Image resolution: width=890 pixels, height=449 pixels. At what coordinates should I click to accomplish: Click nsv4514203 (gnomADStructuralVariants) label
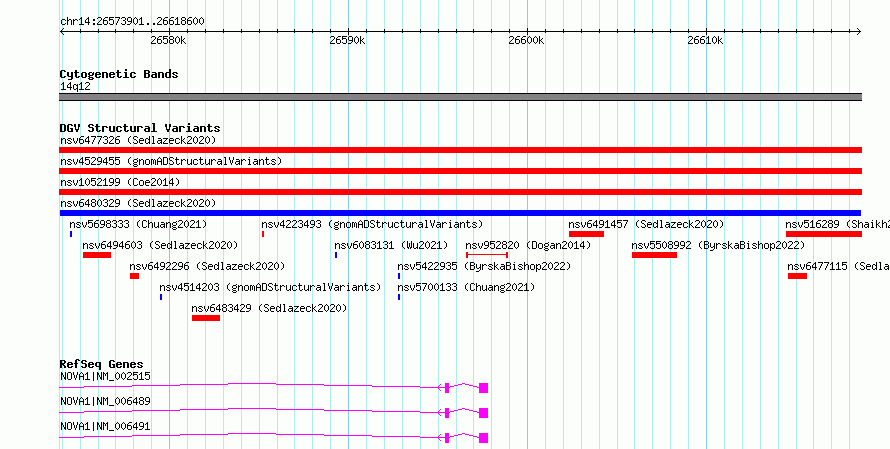(x=270, y=287)
